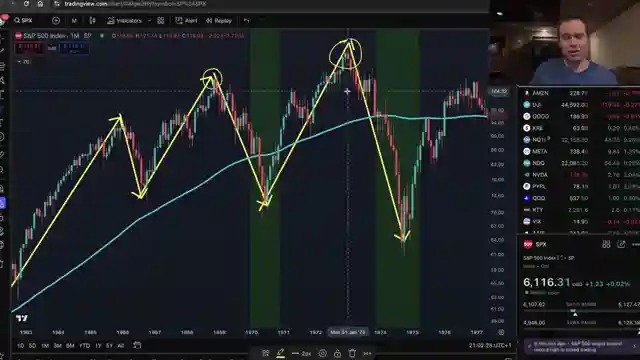Undo the last chart action
This screenshot has width=640, height=360.
(x=246, y=20)
